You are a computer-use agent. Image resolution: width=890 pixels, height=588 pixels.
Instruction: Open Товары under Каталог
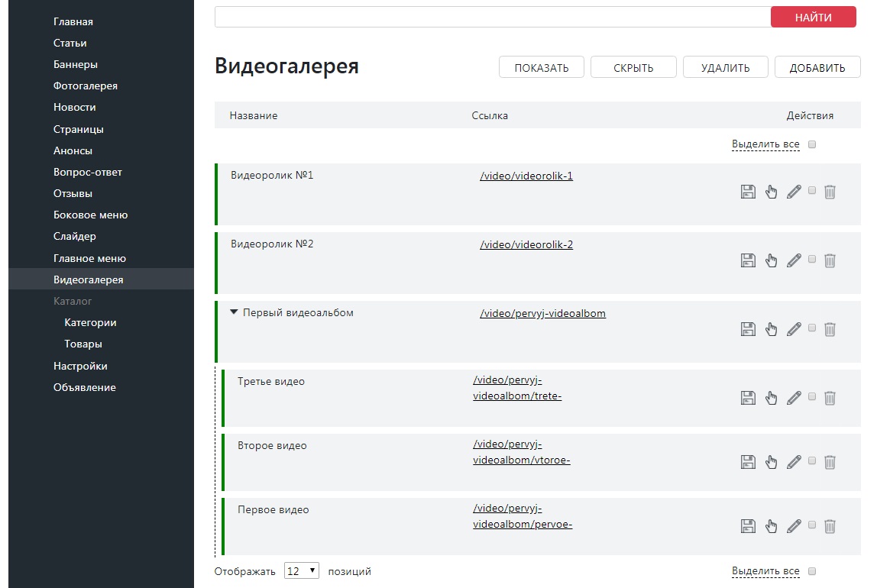(x=83, y=344)
